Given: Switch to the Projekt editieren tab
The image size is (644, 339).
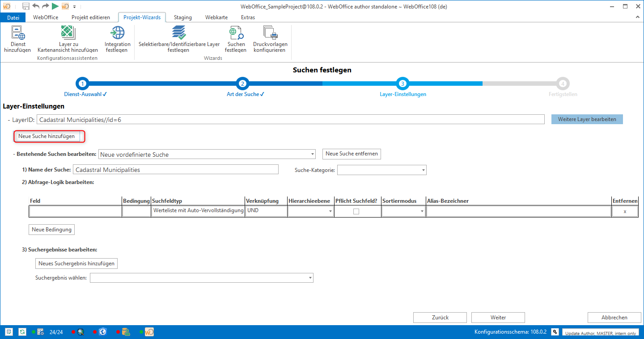Looking at the screenshot, I should pos(90,17).
